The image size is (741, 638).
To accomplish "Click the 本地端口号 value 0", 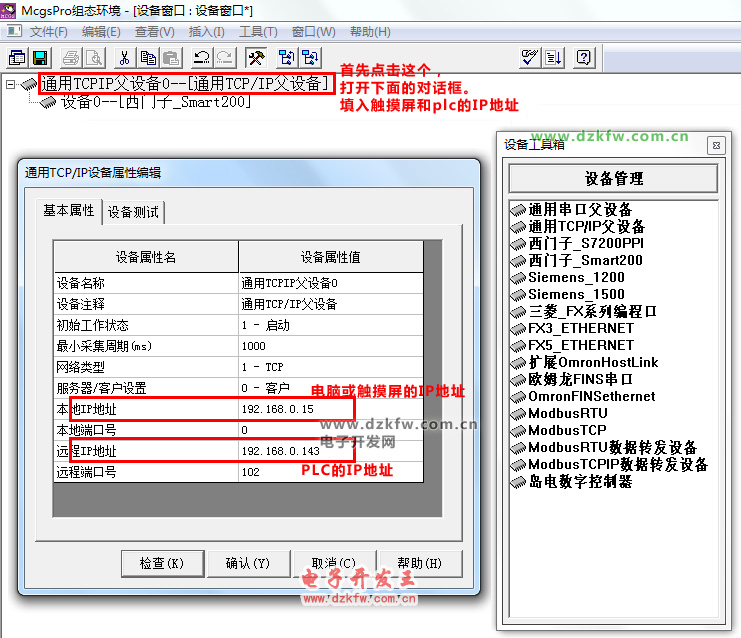I will click(x=330, y=430).
